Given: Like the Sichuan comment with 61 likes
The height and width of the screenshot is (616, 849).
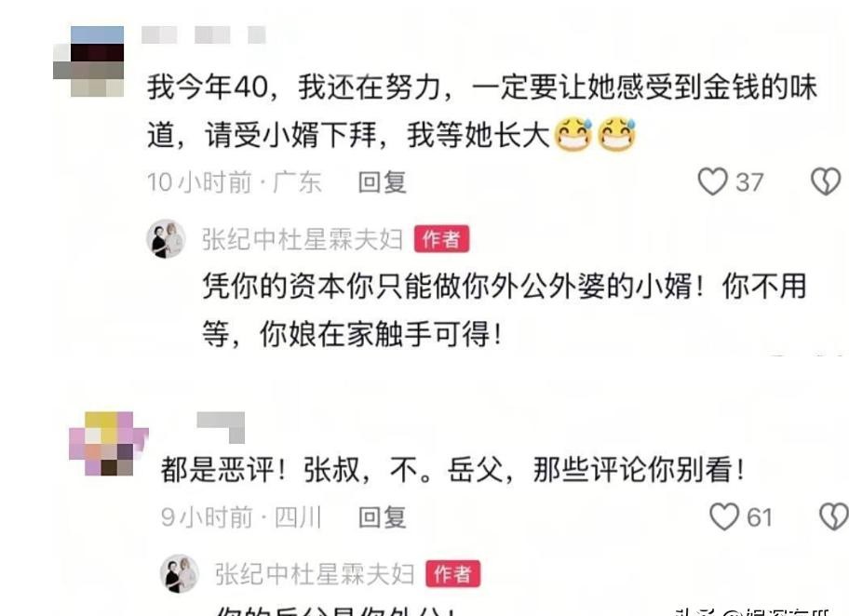Looking at the screenshot, I should pyautogui.click(x=724, y=516).
